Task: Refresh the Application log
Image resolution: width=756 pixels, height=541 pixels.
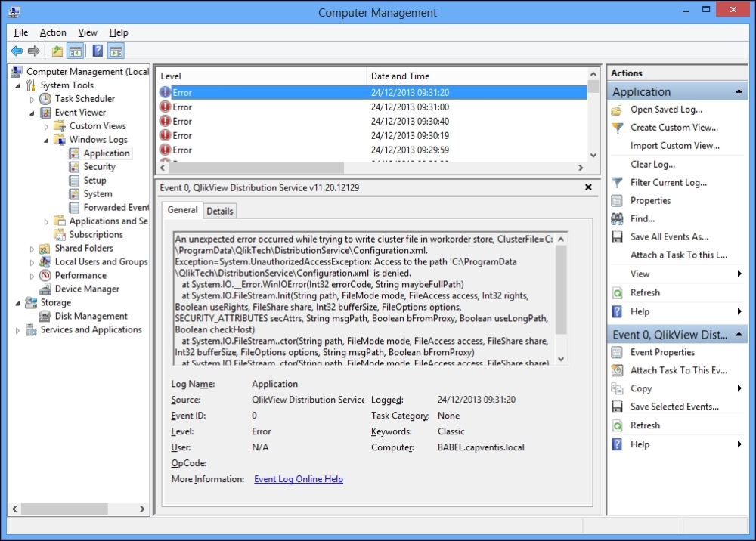Action: coord(644,292)
